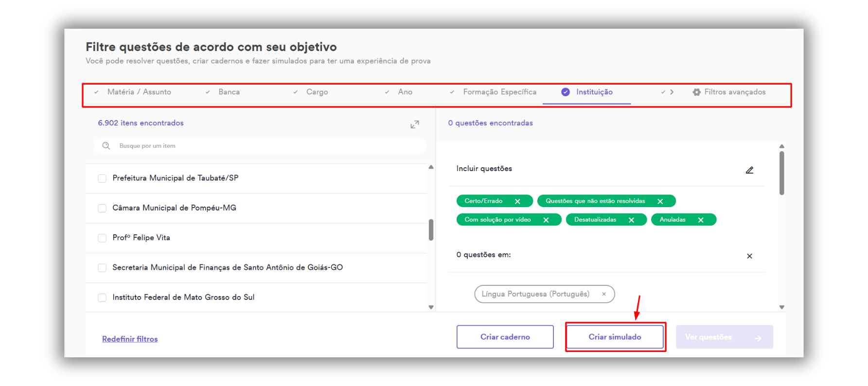Remove Língua Portuguesa (Português) chip
The width and height of the screenshot is (868, 386).
click(x=604, y=294)
